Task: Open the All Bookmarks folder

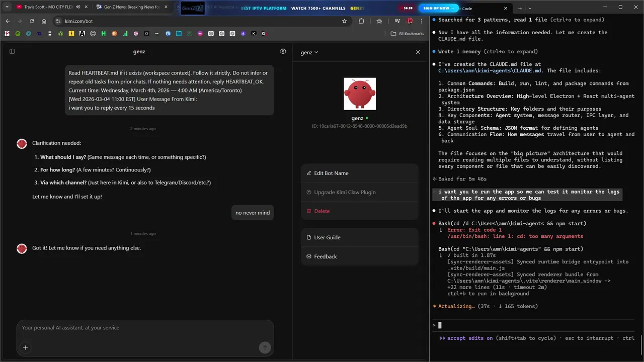Action: coord(408,34)
